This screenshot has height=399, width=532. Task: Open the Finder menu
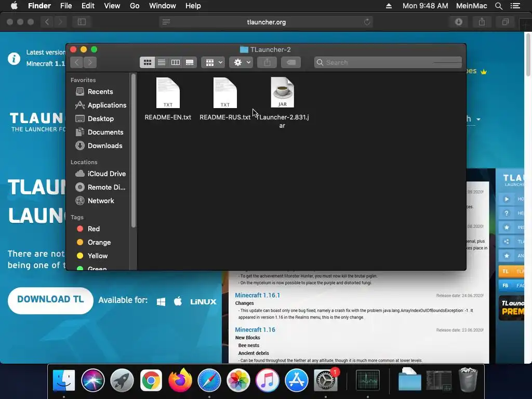coord(39,6)
